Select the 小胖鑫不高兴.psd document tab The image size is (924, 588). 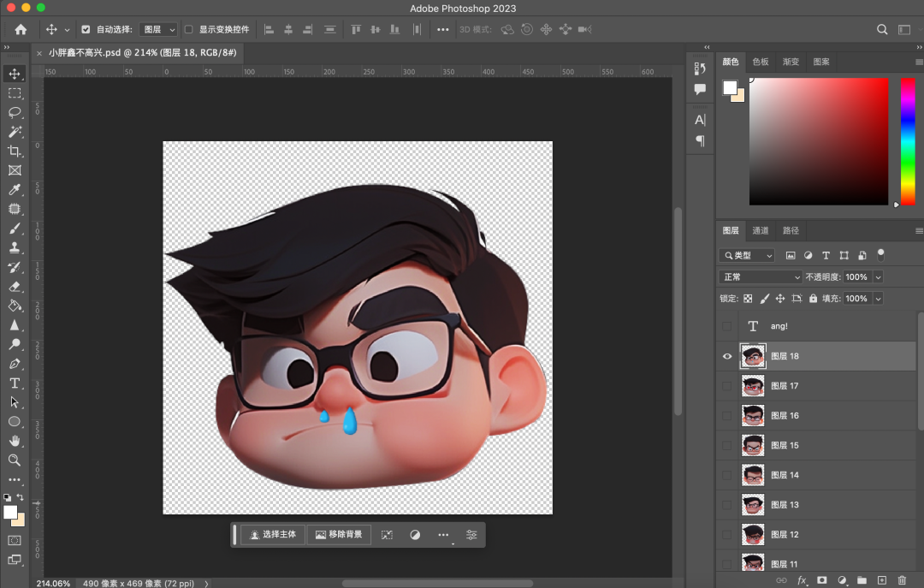[x=142, y=52]
